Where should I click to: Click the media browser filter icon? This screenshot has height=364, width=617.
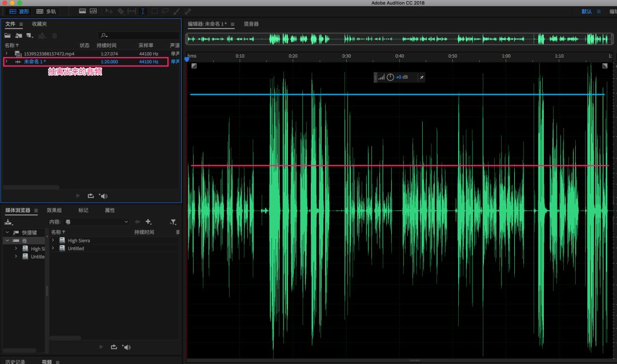click(x=173, y=222)
